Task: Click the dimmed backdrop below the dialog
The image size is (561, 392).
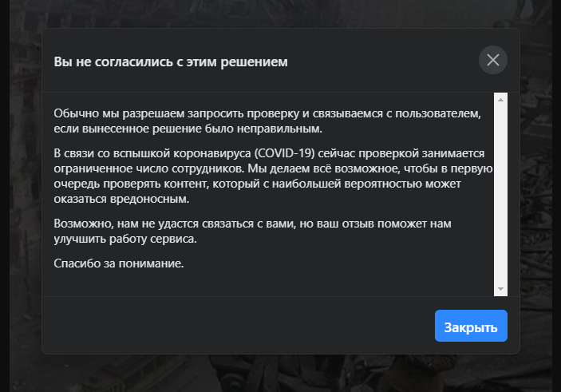Action: click(x=279, y=374)
